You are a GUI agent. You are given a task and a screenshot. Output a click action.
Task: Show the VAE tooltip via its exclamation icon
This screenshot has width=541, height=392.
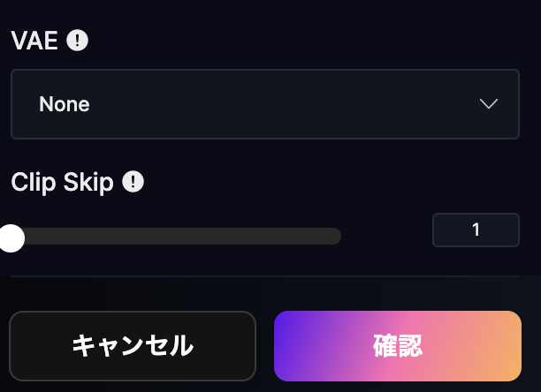(x=78, y=41)
